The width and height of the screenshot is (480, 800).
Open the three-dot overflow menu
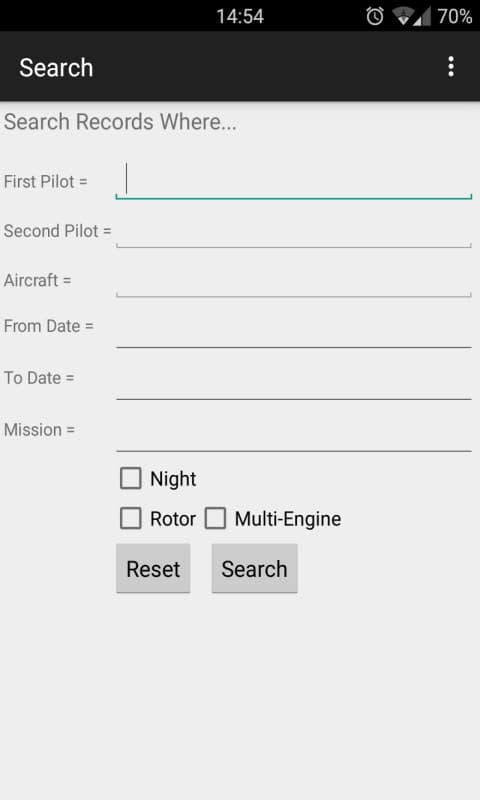[x=450, y=67]
